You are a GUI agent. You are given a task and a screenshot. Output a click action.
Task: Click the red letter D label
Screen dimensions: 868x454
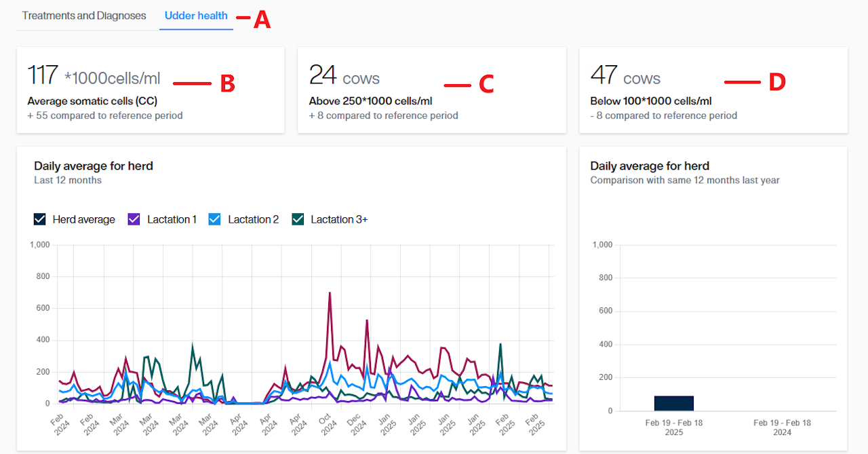click(x=776, y=82)
